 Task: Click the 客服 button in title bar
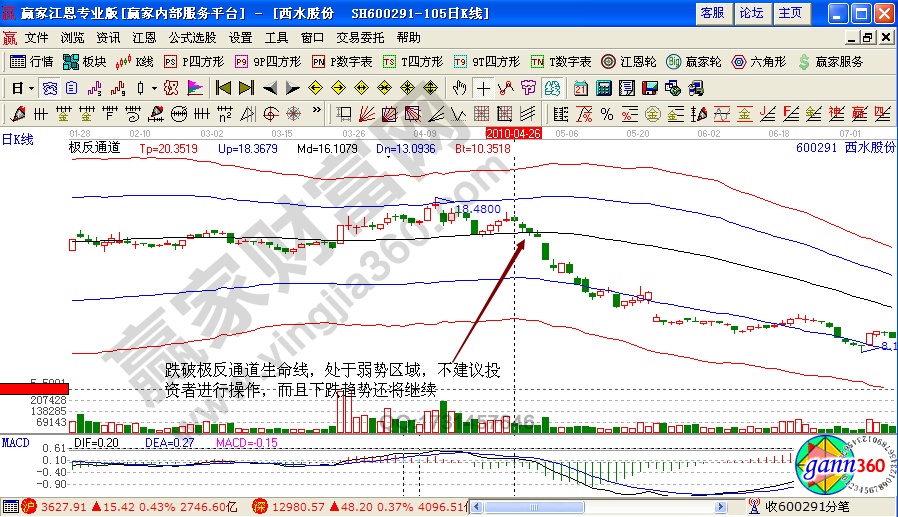click(712, 13)
